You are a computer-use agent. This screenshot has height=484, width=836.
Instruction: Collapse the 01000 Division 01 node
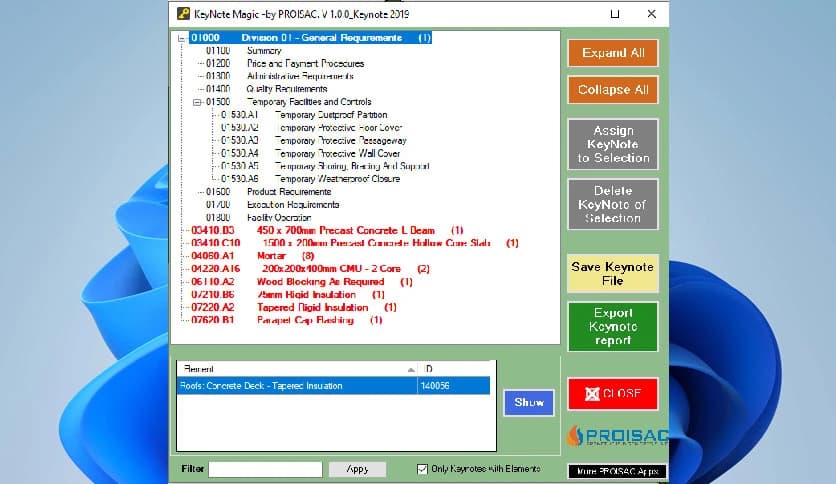pos(181,38)
